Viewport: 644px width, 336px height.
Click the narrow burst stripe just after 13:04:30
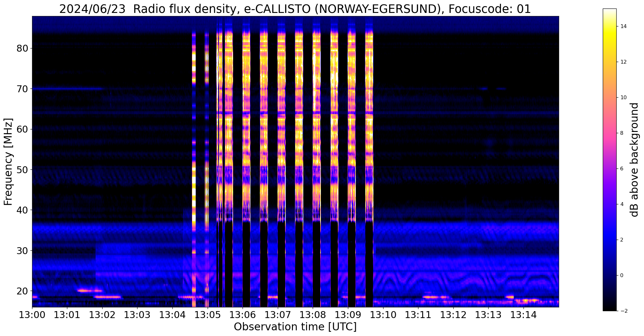point(193,169)
